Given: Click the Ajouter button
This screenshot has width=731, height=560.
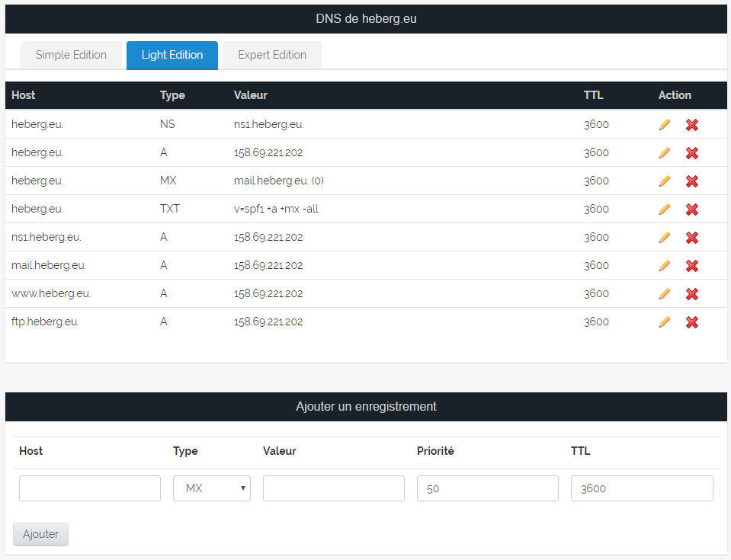Looking at the screenshot, I should (x=40, y=534).
